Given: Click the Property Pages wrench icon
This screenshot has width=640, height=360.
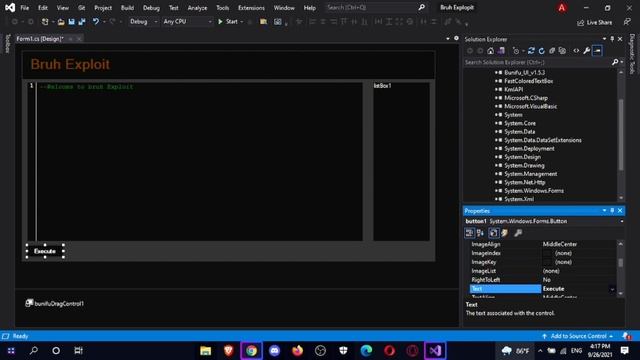Looking at the screenshot, I should click(x=518, y=233).
